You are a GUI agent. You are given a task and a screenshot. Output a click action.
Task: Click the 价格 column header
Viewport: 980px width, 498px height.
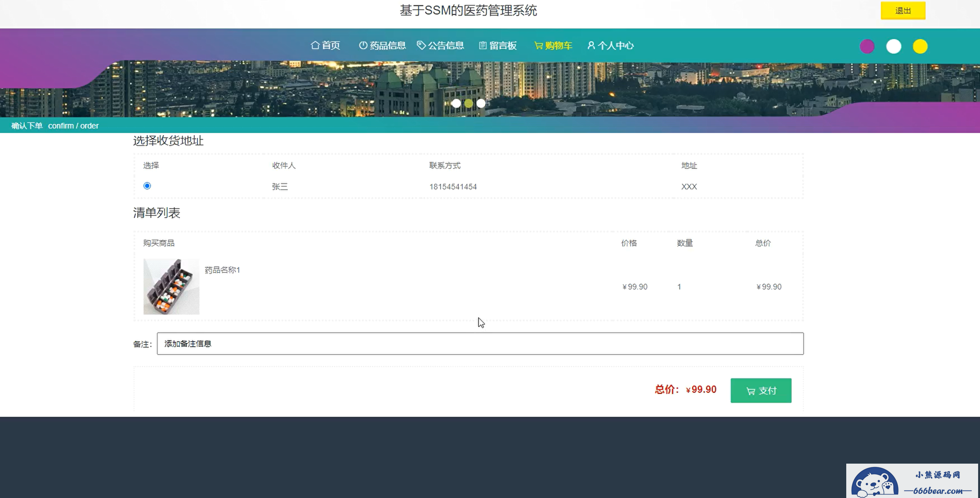click(629, 243)
